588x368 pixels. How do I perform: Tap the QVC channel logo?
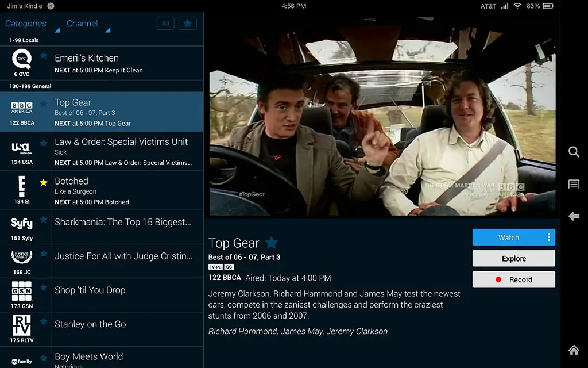[x=22, y=60]
